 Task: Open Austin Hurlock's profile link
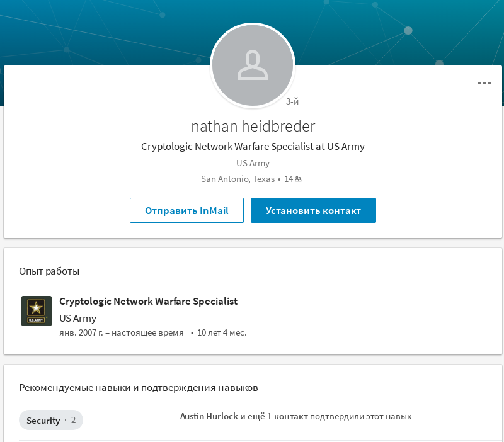(x=208, y=416)
